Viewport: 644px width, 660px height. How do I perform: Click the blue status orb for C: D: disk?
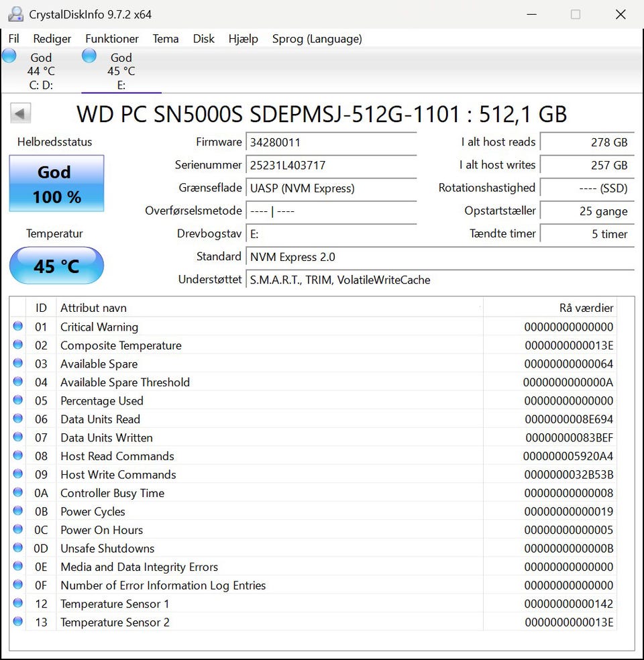[9, 56]
